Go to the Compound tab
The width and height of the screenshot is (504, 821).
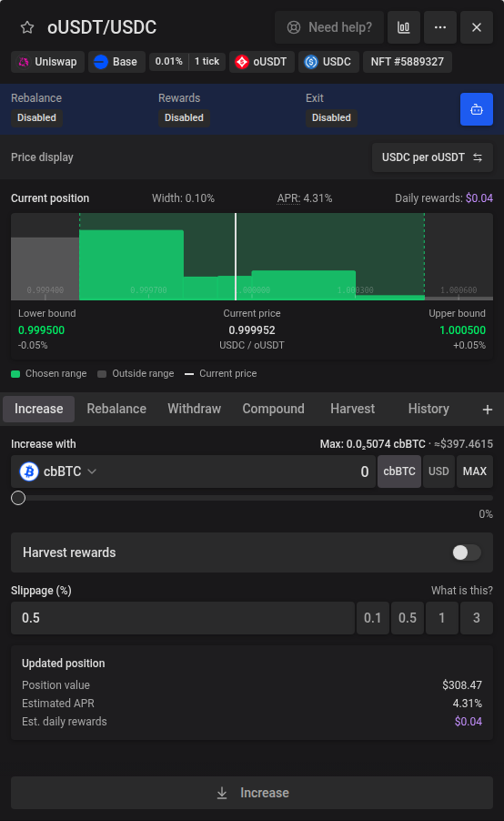pyautogui.click(x=273, y=409)
